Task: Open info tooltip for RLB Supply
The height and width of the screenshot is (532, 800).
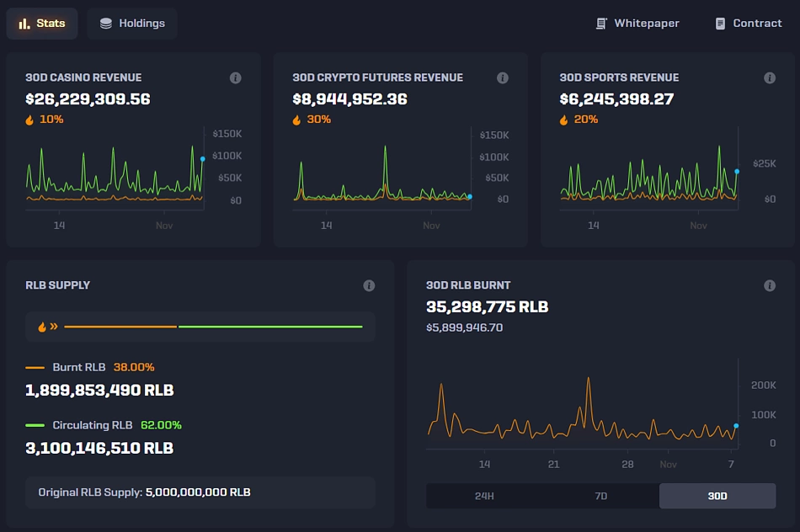Action: 369,286
